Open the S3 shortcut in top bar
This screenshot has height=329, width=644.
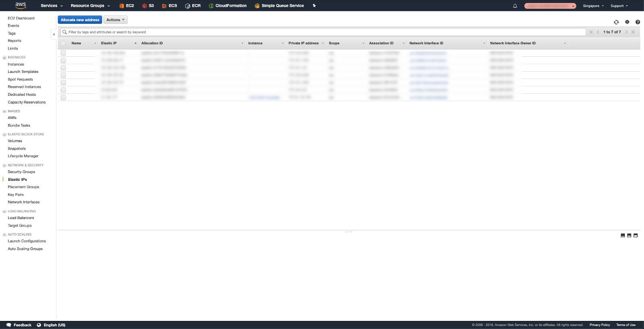[148, 6]
